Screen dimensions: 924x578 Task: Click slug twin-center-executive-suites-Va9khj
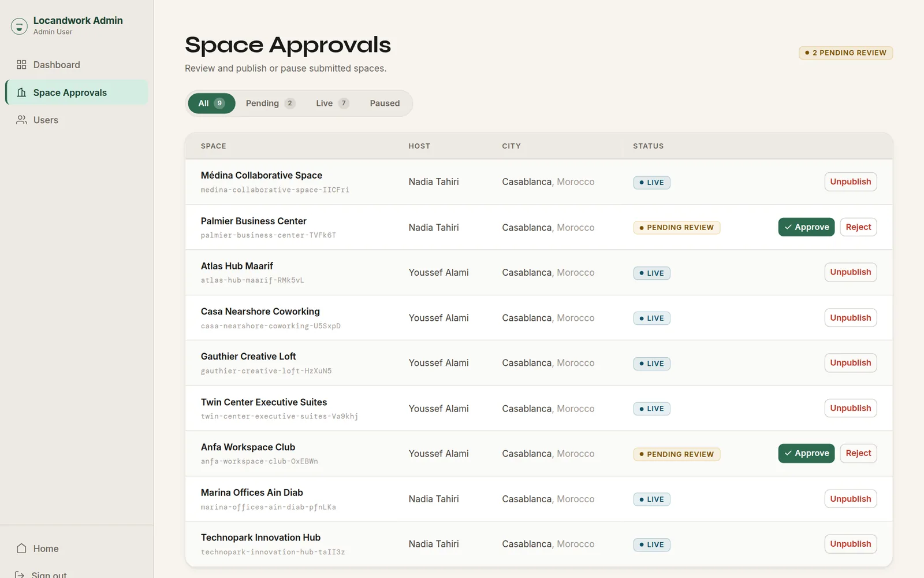(280, 416)
